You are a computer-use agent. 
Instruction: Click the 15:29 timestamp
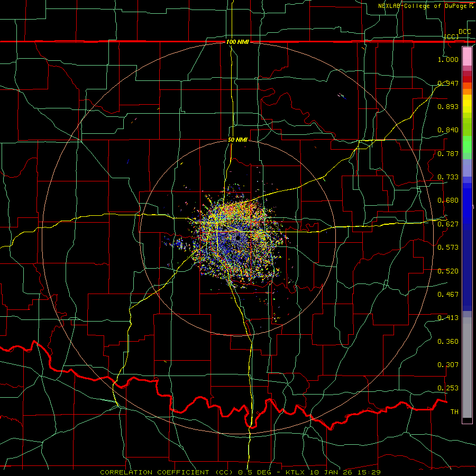point(370,472)
